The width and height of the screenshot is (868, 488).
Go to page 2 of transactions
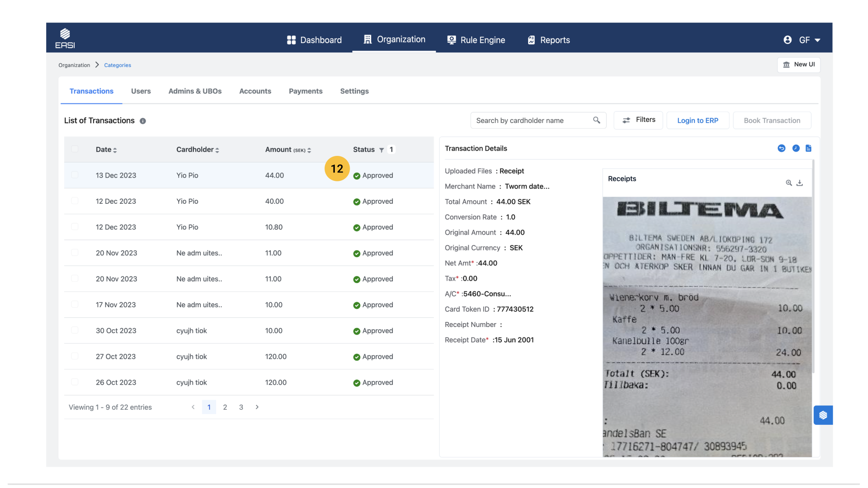pos(225,407)
